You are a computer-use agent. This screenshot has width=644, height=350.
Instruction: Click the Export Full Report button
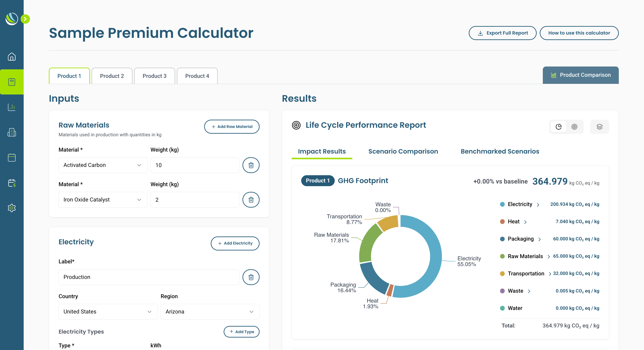pos(502,33)
